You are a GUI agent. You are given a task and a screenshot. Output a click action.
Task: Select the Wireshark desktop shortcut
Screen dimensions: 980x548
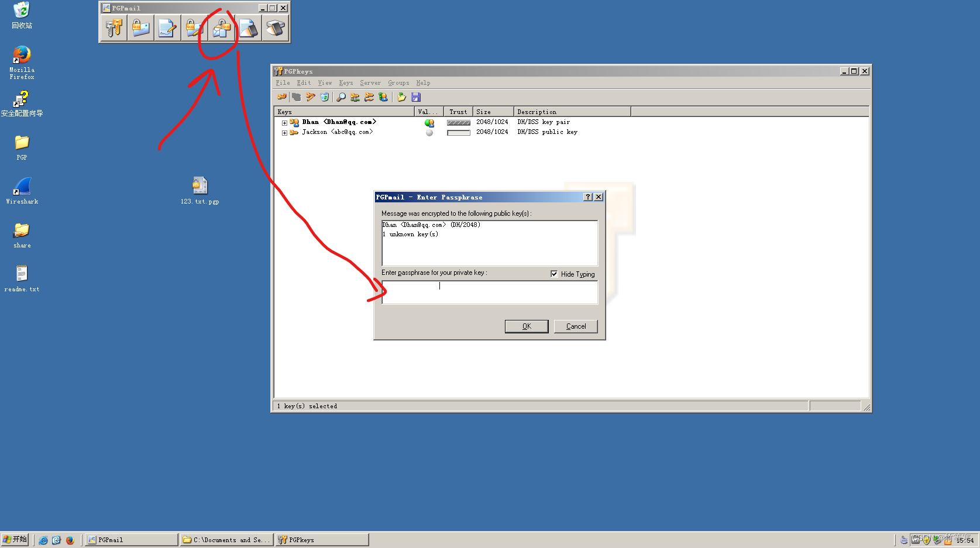tap(22, 191)
